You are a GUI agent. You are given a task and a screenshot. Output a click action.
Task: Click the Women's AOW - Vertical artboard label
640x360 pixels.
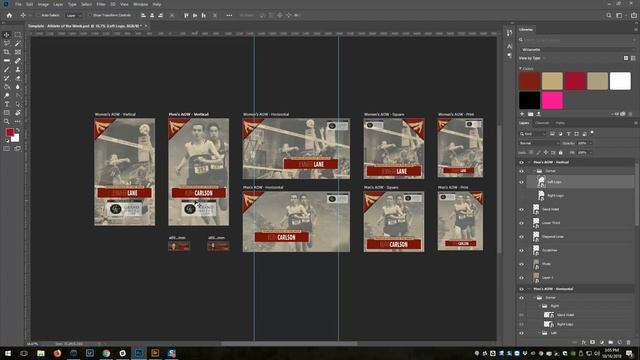click(115, 115)
